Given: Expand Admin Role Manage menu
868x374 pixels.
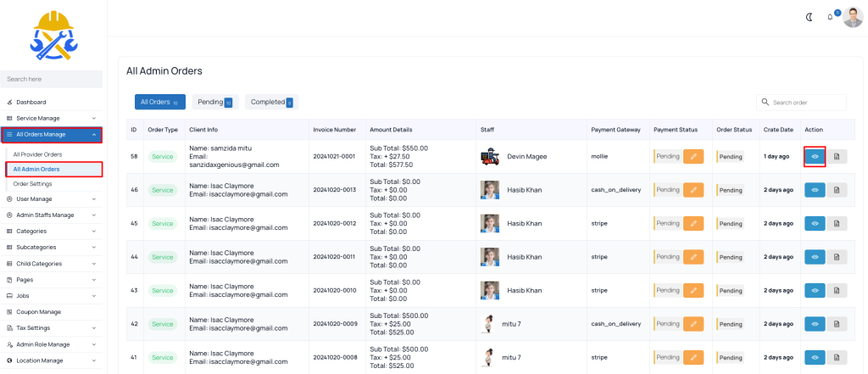Looking at the screenshot, I should (x=51, y=344).
